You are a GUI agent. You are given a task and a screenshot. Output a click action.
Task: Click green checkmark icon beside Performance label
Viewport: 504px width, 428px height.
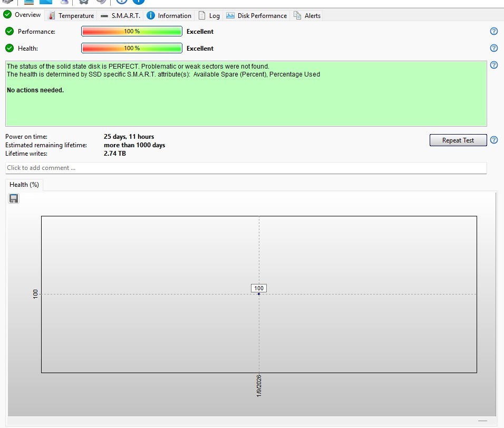pyautogui.click(x=9, y=31)
